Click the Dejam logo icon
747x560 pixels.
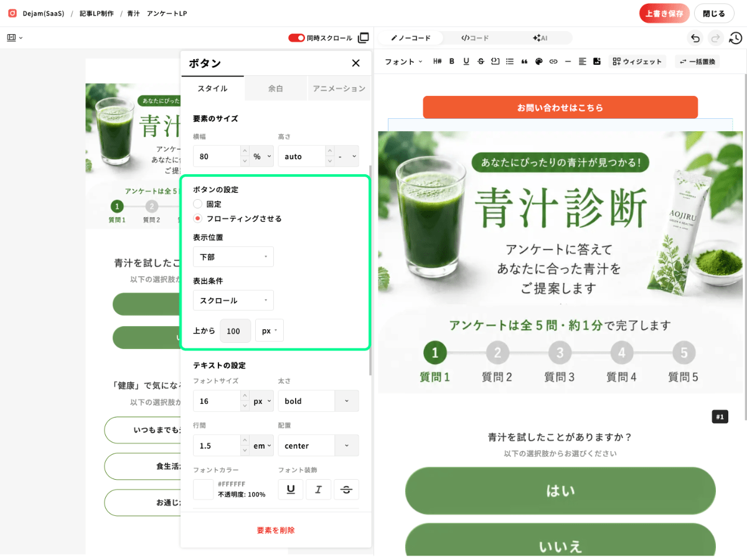[x=12, y=13]
